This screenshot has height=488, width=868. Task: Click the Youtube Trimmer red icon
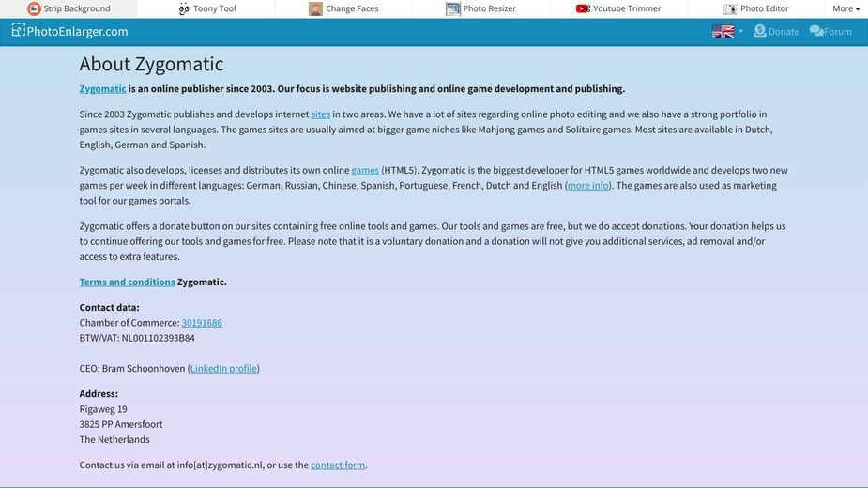point(583,8)
